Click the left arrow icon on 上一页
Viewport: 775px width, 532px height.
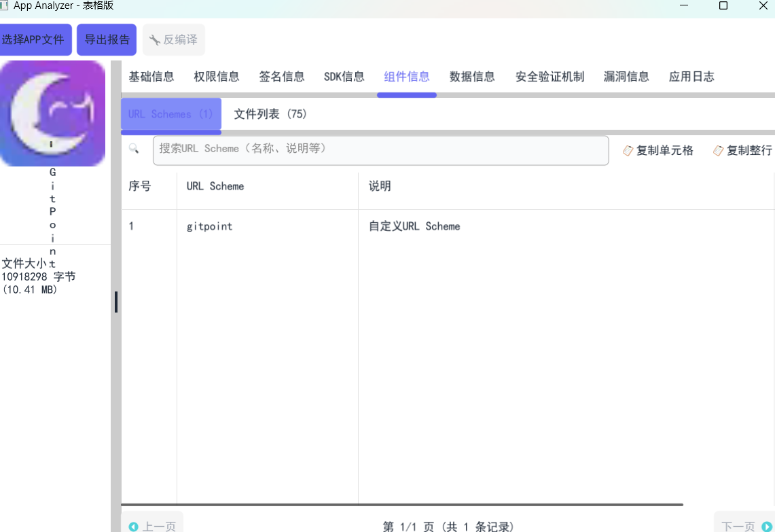point(134,525)
